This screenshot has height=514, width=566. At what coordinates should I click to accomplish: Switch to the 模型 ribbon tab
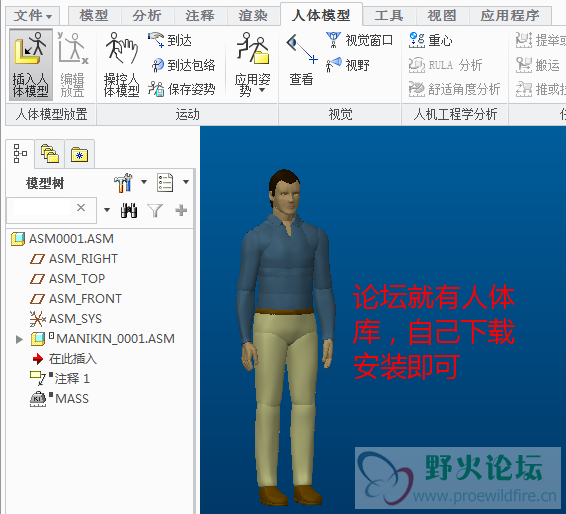(x=94, y=16)
